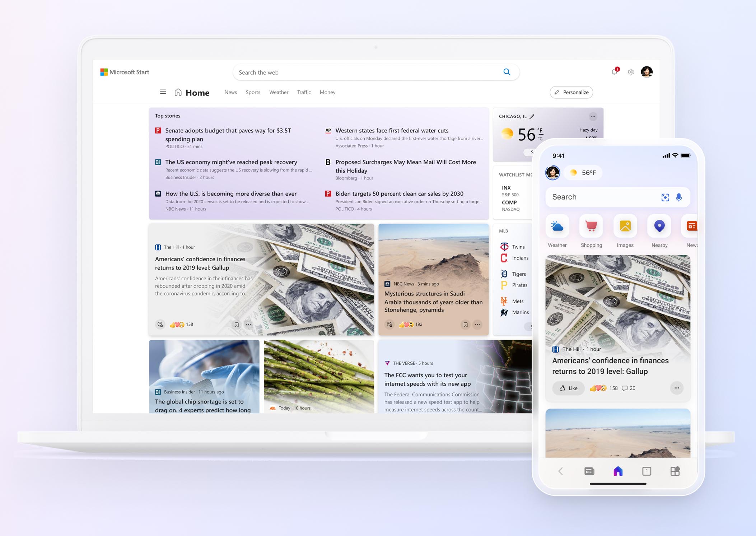Viewport: 756px width, 536px height.
Task: Open notifications bell with red badge
Action: pos(615,71)
